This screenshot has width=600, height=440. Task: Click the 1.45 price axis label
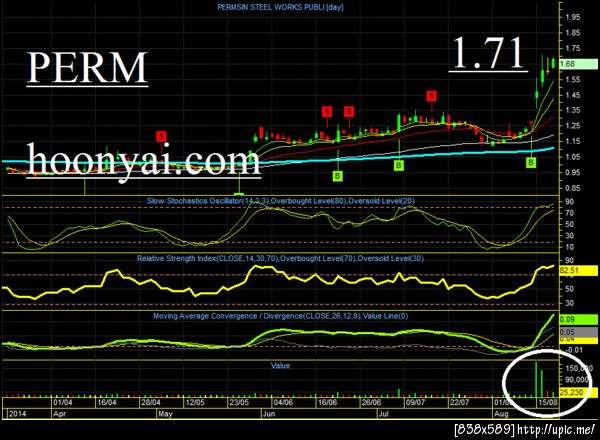click(573, 95)
